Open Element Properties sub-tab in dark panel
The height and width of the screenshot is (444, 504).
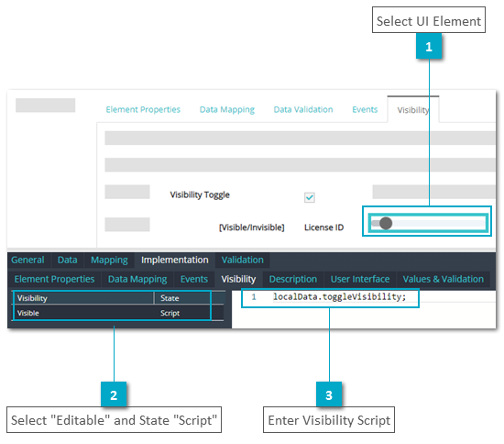click(x=54, y=279)
